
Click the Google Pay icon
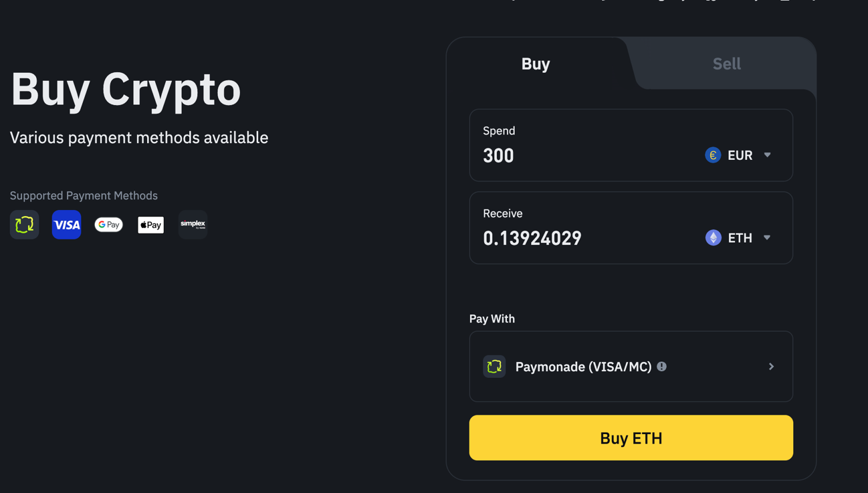point(108,225)
